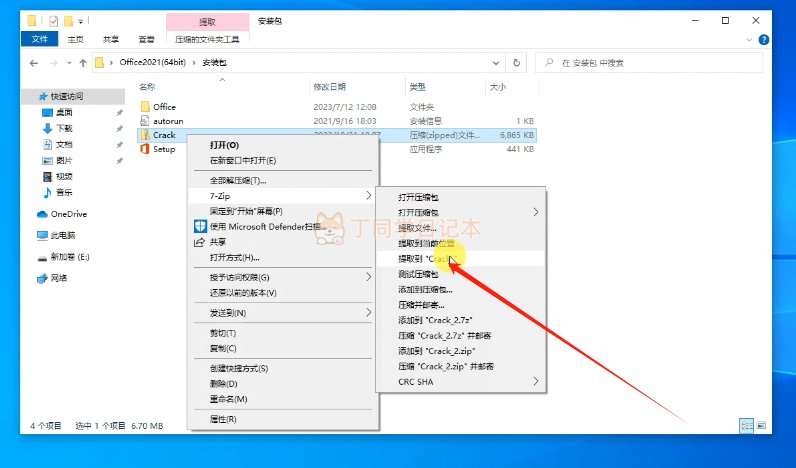Open 网络 in the navigation pane

59,278
